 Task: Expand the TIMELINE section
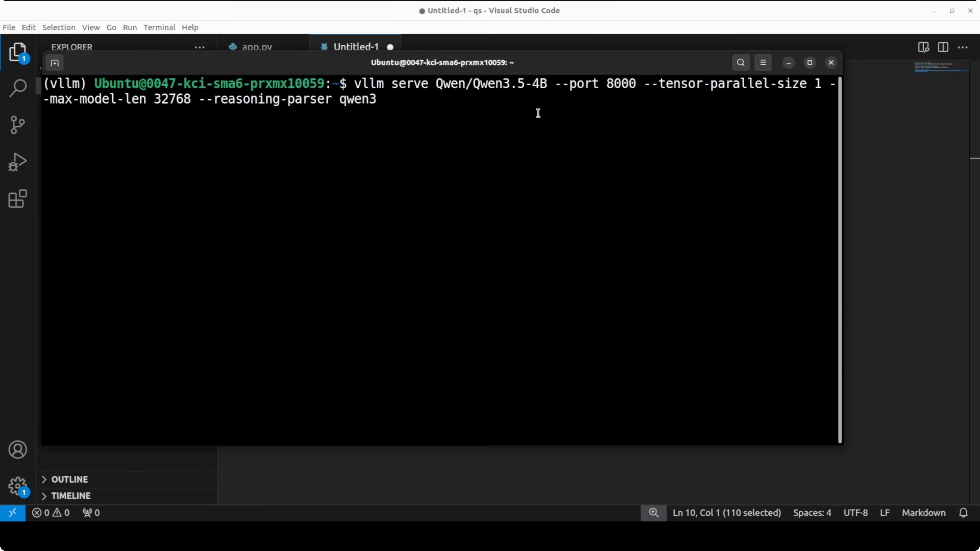[71, 496]
